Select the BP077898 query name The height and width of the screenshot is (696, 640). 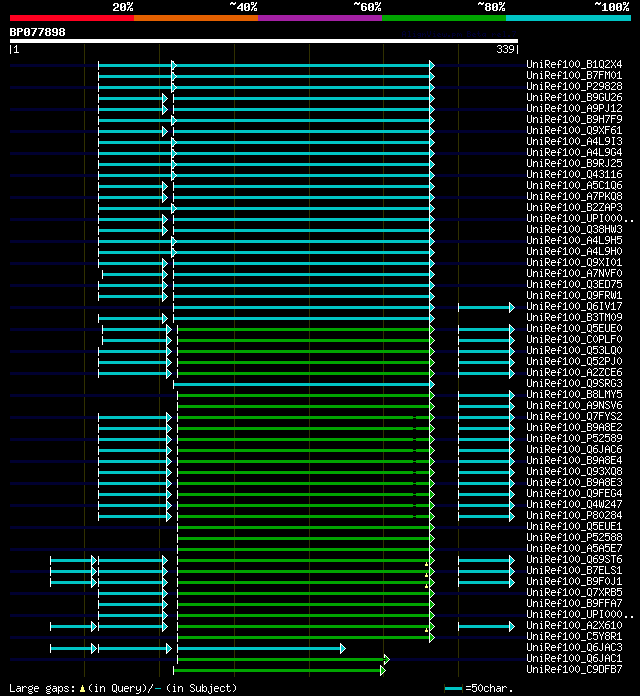click(x=38, y=32)
